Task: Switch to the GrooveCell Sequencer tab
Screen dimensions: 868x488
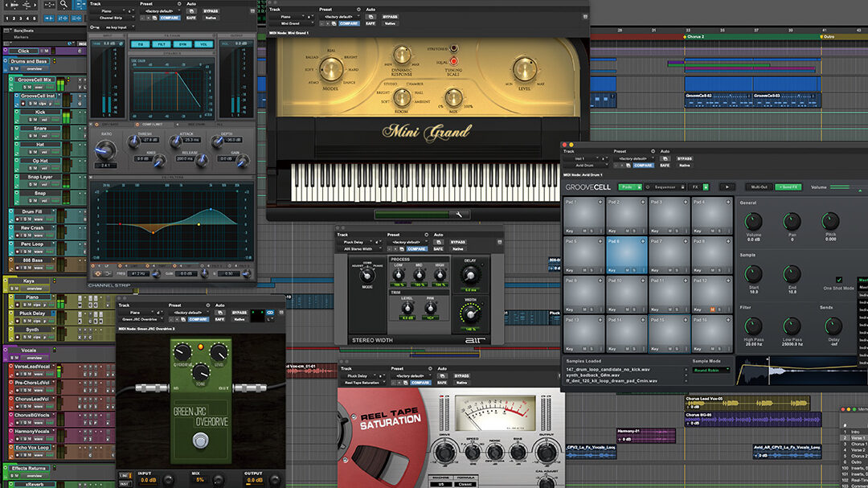Action: [x=666, y=187]
